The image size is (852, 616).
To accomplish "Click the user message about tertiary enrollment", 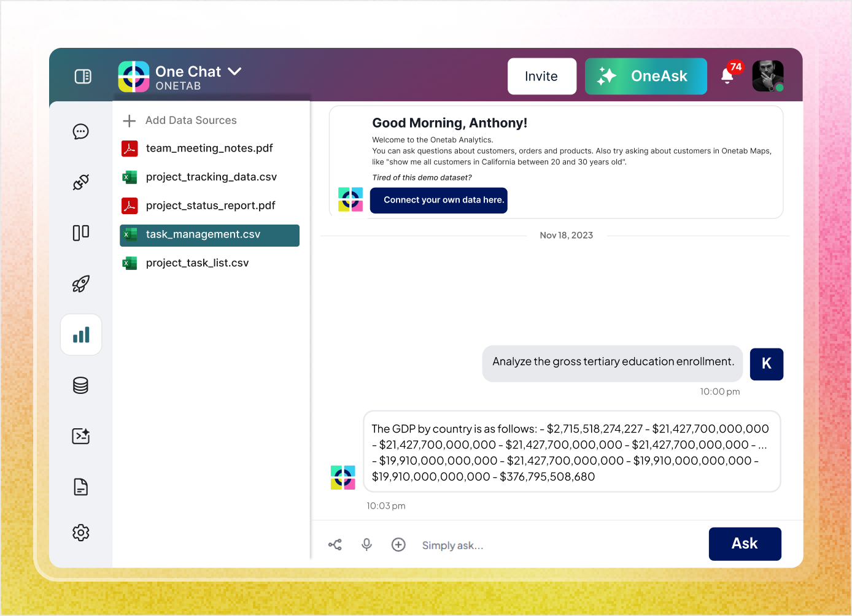I will tap(613, 364).
